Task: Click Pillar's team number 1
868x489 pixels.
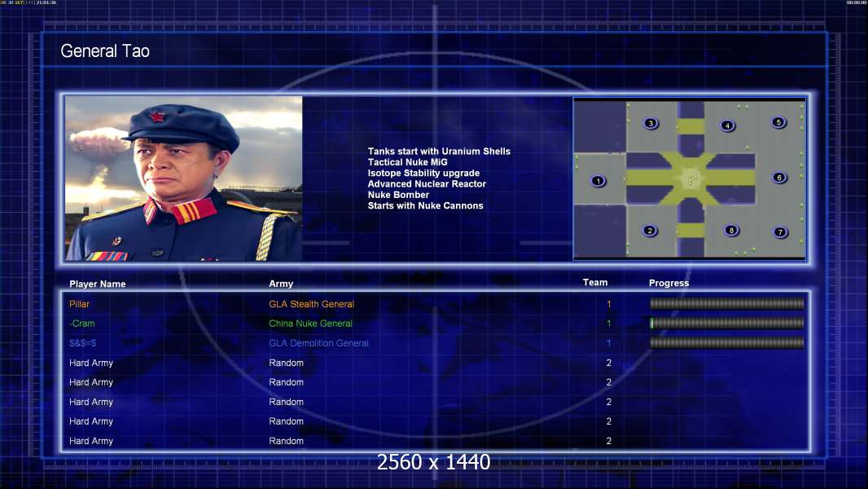Action: pos(608,304)
